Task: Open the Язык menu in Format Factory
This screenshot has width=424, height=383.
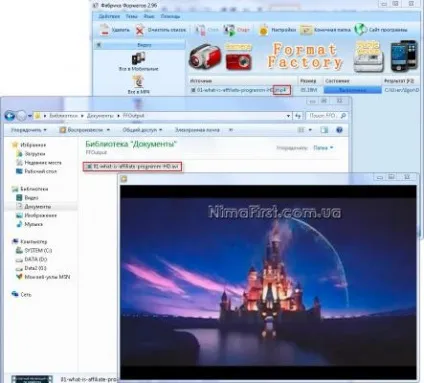Action: coord(149,16)
